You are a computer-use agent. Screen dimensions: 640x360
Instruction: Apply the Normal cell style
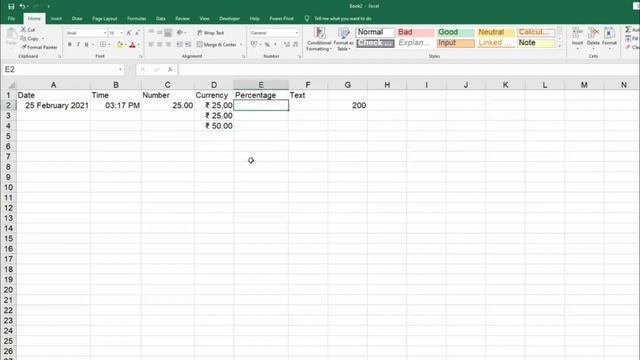click(x=375, y=32)
